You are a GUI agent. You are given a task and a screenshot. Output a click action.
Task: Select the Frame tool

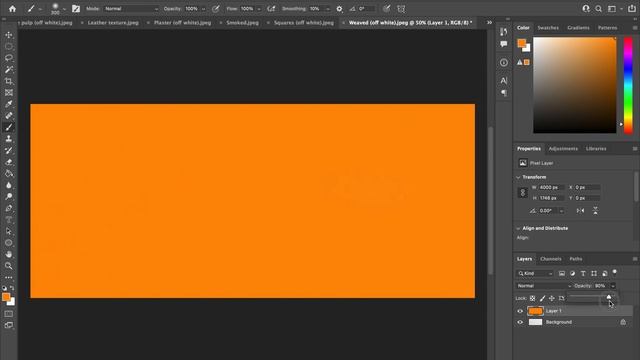tap(9, 93)
